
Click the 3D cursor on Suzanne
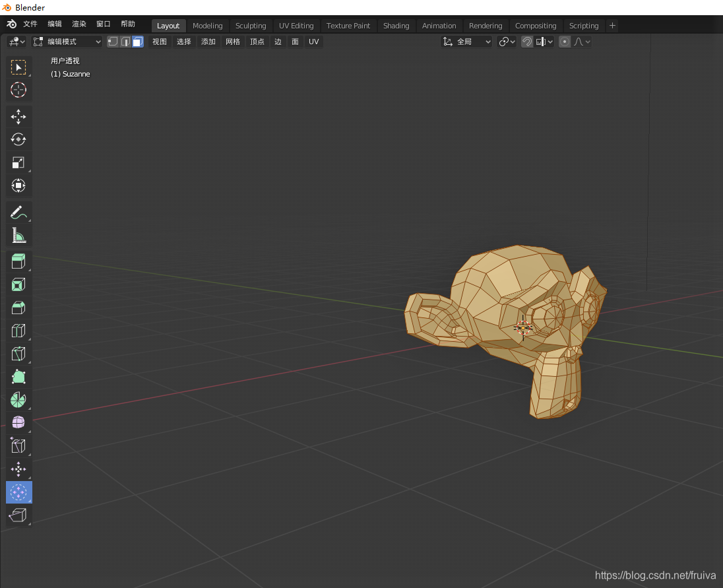523,328
